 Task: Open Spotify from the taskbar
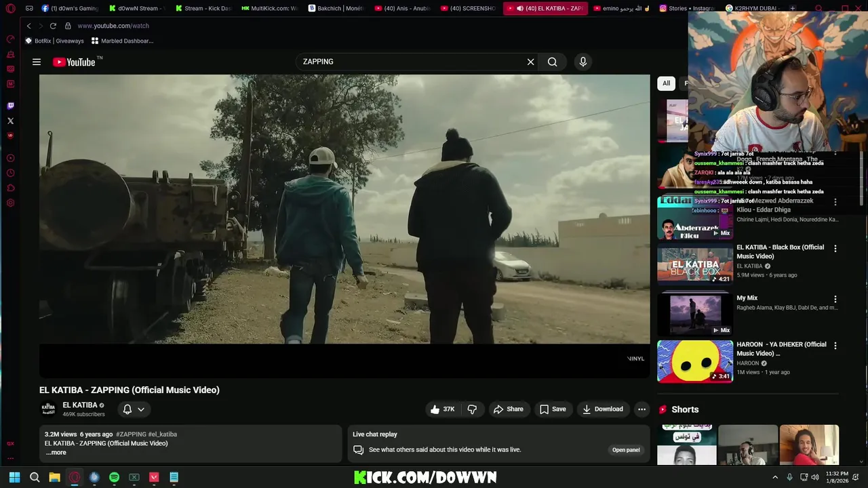[x=114, y=477]
